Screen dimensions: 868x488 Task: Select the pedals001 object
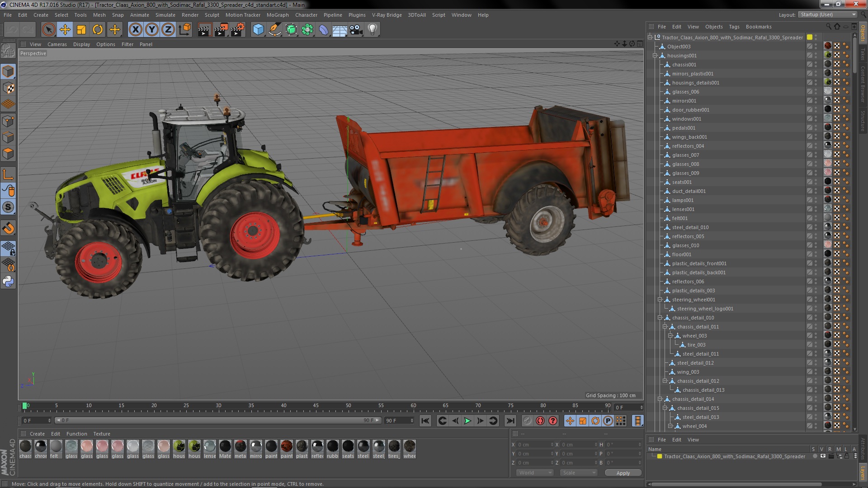(684, 128)
